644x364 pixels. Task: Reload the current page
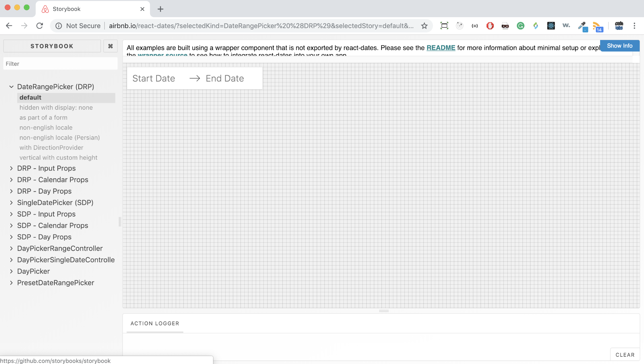coord(40,26)
